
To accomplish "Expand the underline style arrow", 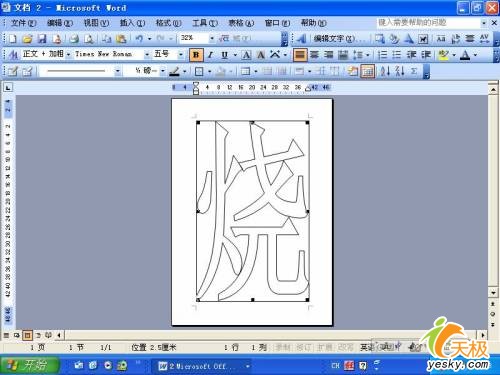I will point(235,55).
